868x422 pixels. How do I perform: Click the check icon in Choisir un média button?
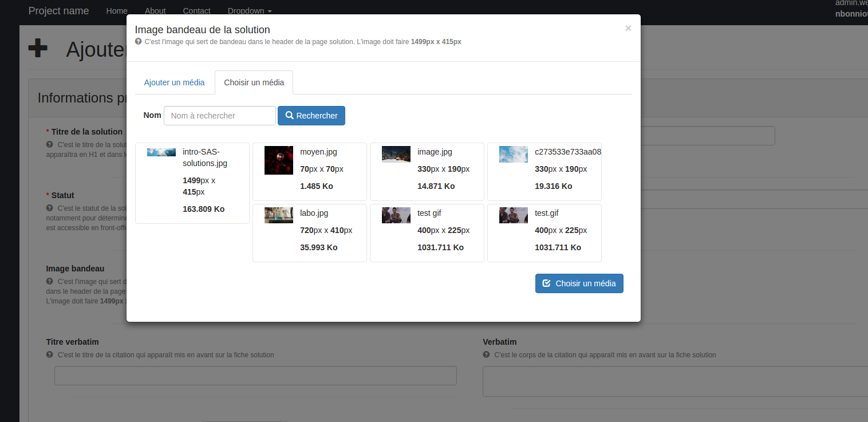tap(546, 283)
